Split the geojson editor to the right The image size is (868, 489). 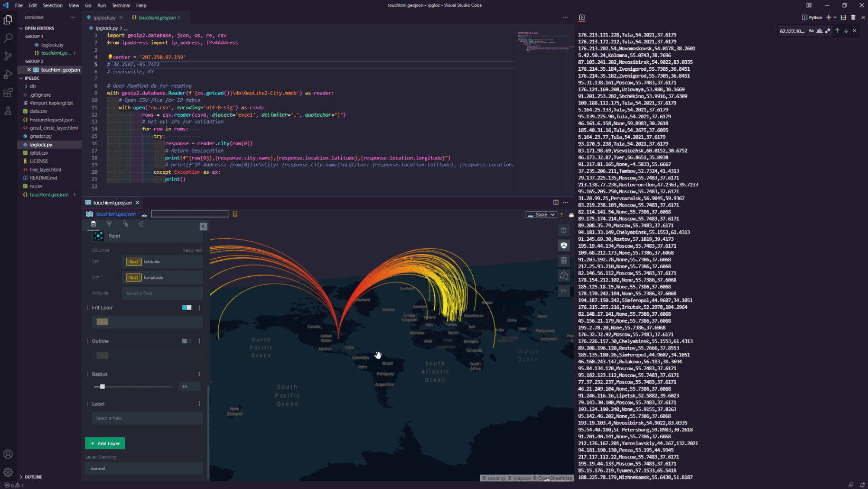point(556,202)
